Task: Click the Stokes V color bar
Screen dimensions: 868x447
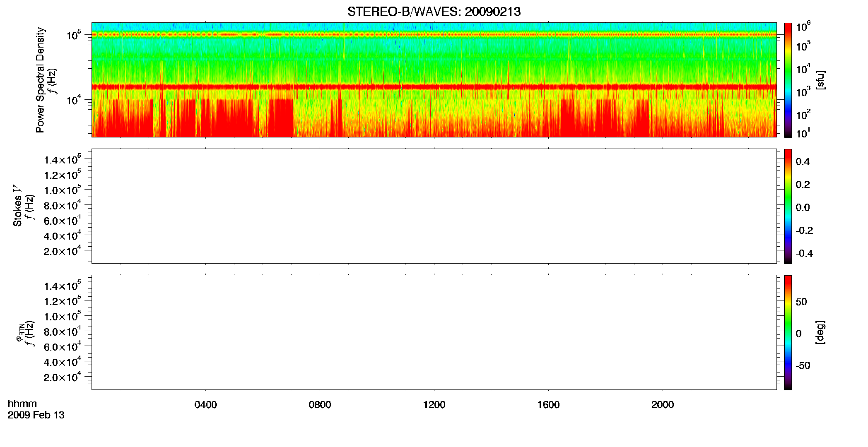Action: 788,206
